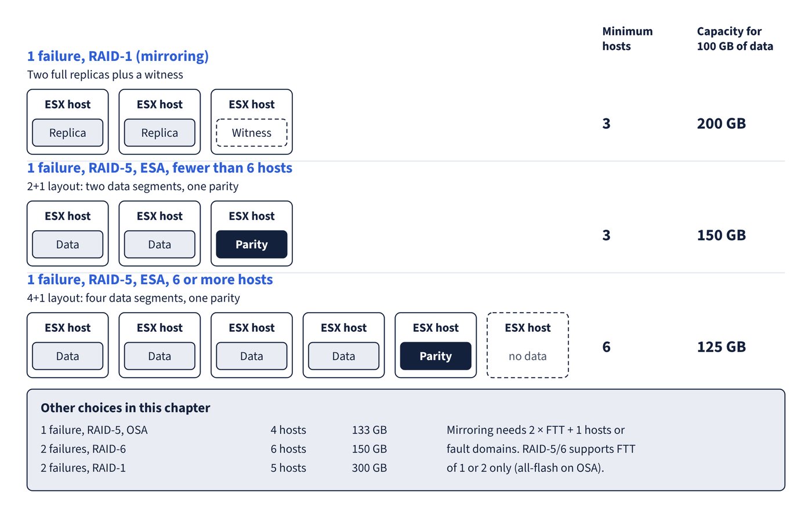Click the "6 hosts" cell
The image size is (812, 511).
click(x=288, y=449)
